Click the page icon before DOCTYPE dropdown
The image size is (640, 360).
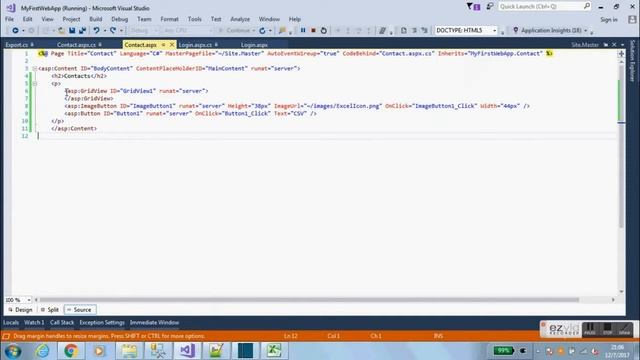coord(403,31)
